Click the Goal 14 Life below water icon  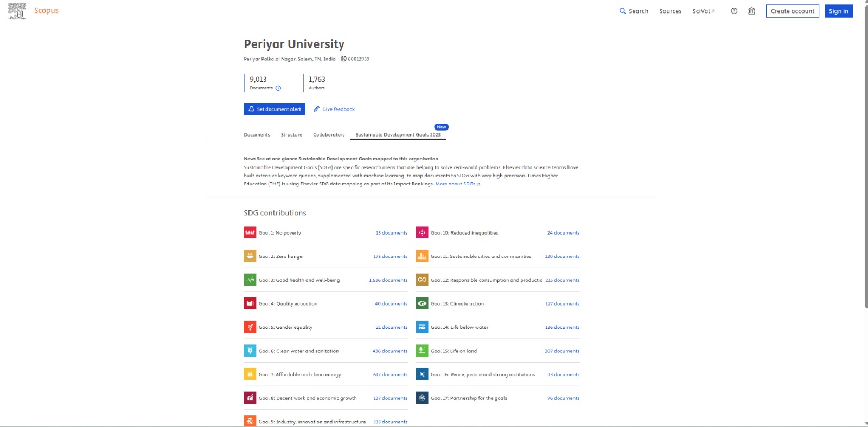click(422, 327)
